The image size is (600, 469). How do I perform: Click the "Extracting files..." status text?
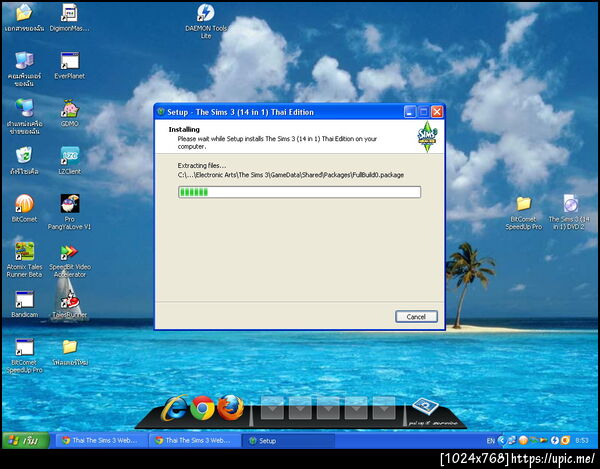click(x=202, y=166)
